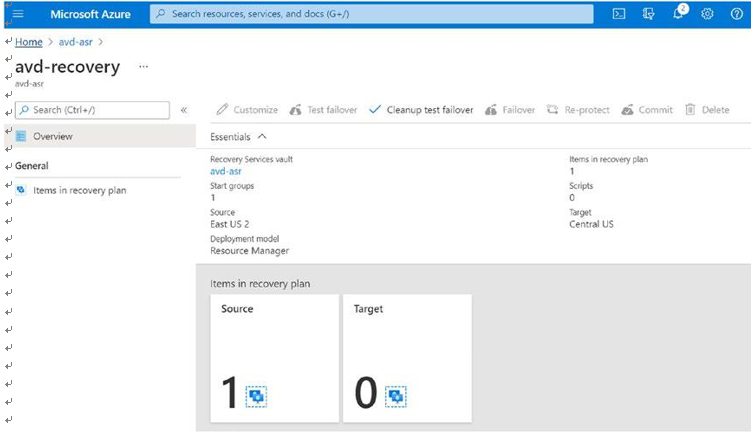Open portal settings gear
755x435 pixels.
click(707, 14)
